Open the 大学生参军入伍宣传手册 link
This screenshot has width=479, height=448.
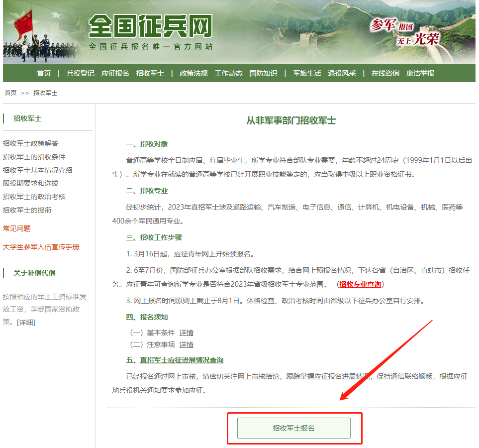(41, 247)
